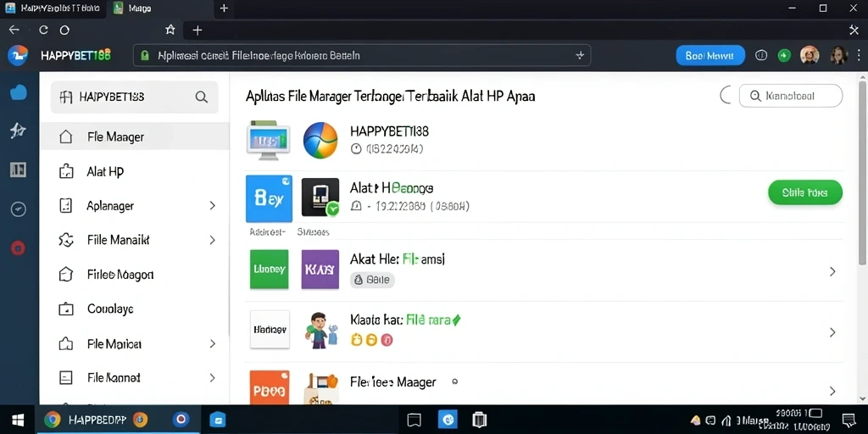This screenshot has height=434, width=868.
Task: Open the HAPPYBET188 list entry title
Action: 389,131
